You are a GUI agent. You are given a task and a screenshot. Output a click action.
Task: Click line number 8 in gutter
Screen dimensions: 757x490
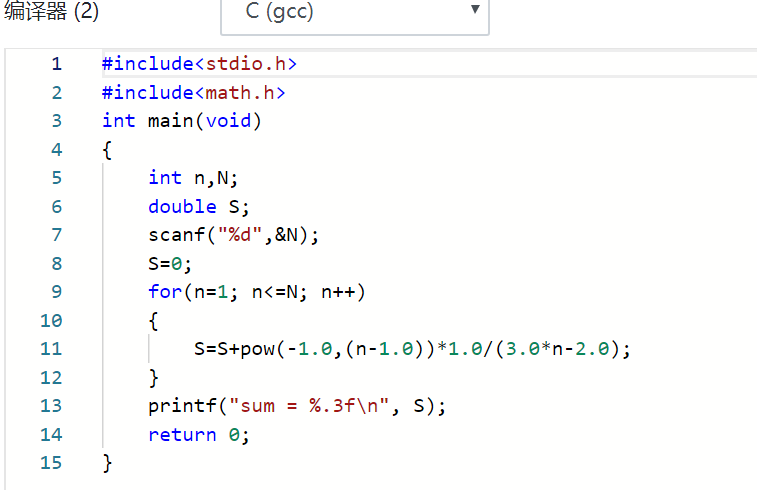56,264
